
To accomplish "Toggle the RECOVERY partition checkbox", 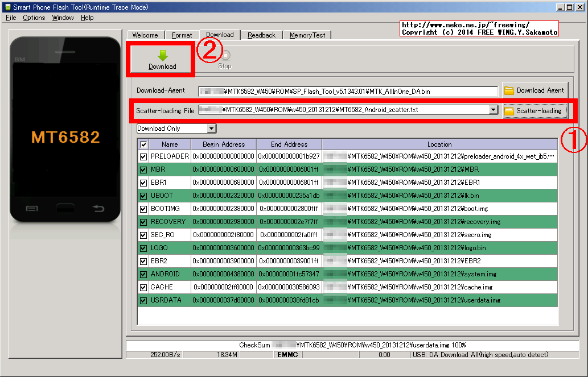I will [x=143, y=222].
